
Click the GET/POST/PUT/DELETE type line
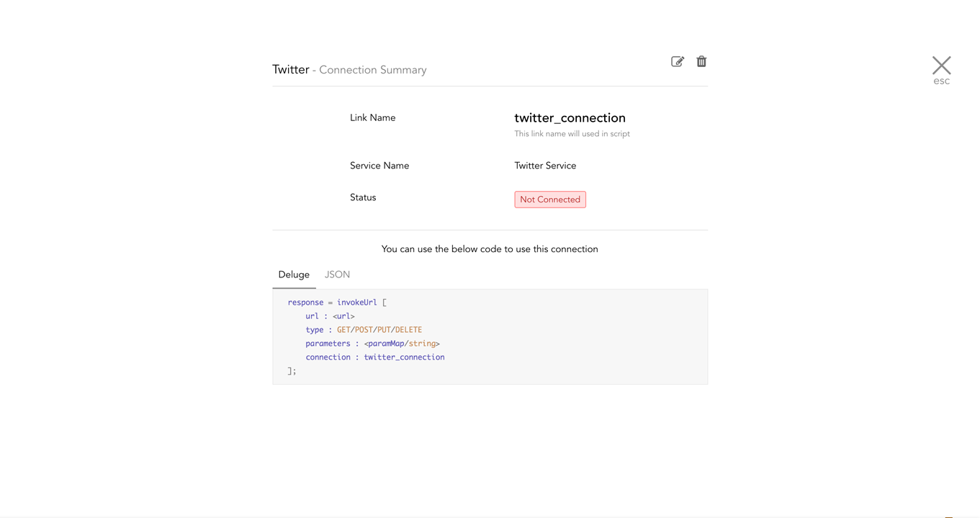coord(364,330)
